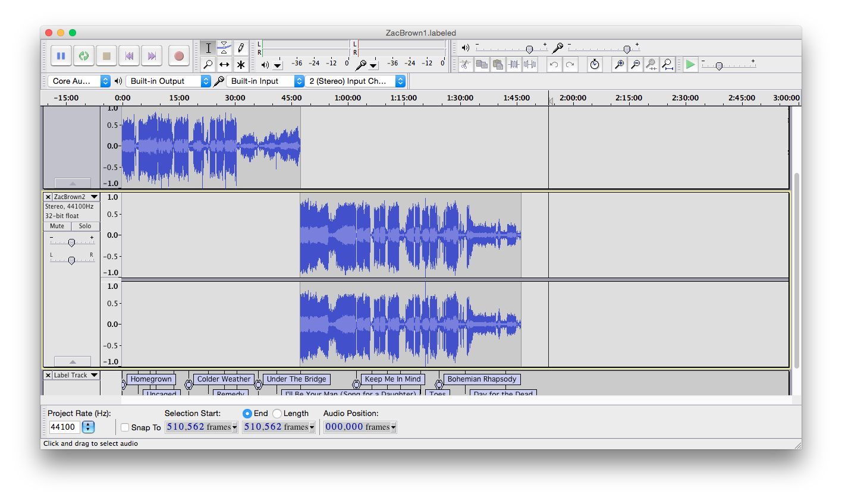
Task: Enable the Snap To checkbox
Action: pos(125,427)
